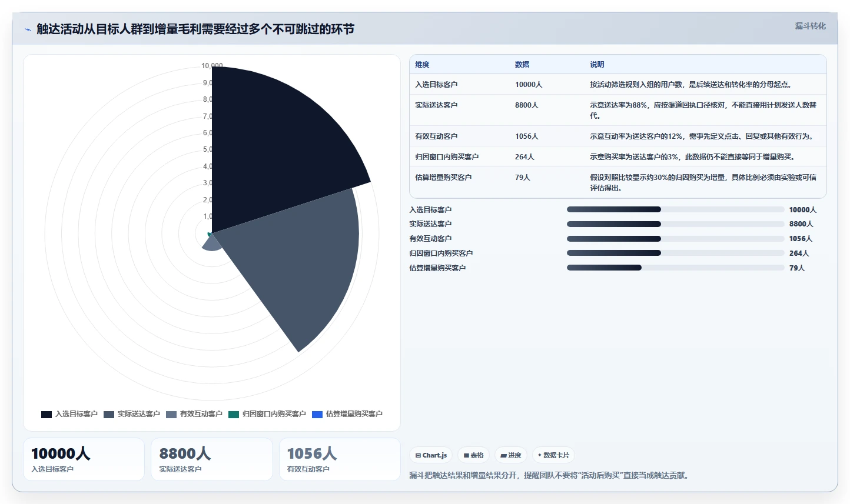Click the 79人 table cell
Viewport: 850px width, 504px height.
523,178
